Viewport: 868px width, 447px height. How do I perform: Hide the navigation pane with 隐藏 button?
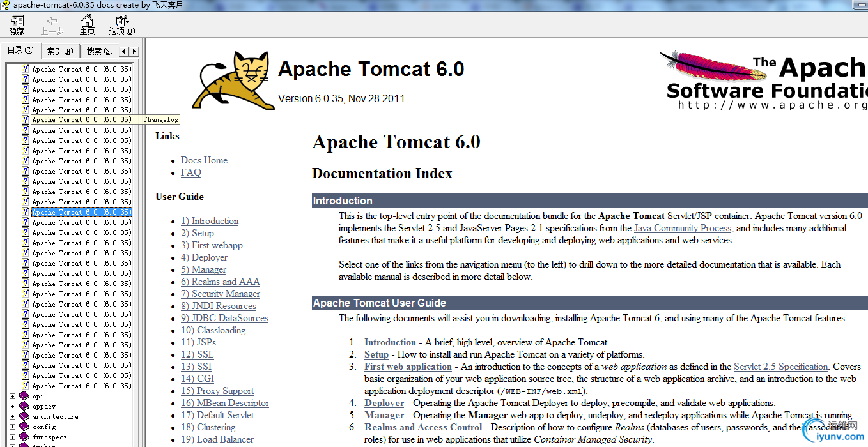point(17,25)
